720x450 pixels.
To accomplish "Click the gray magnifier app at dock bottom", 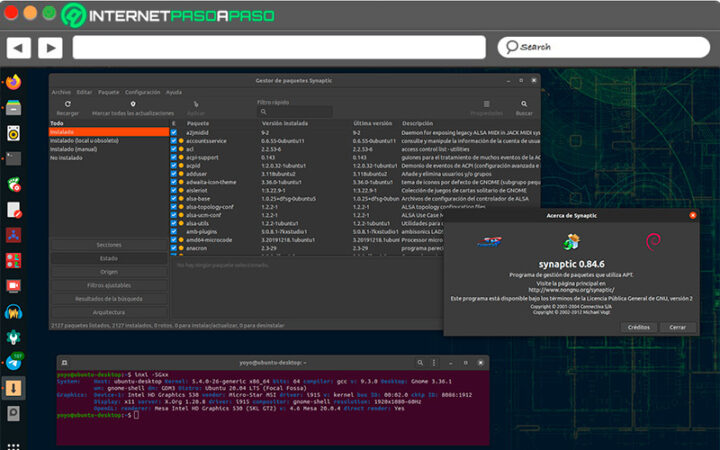I will [13, 414].
